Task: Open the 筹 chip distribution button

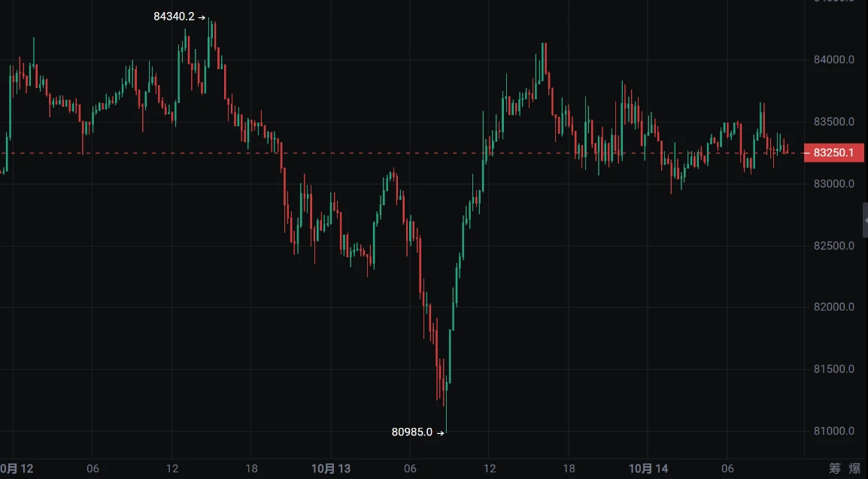Action: pos(835,468)
